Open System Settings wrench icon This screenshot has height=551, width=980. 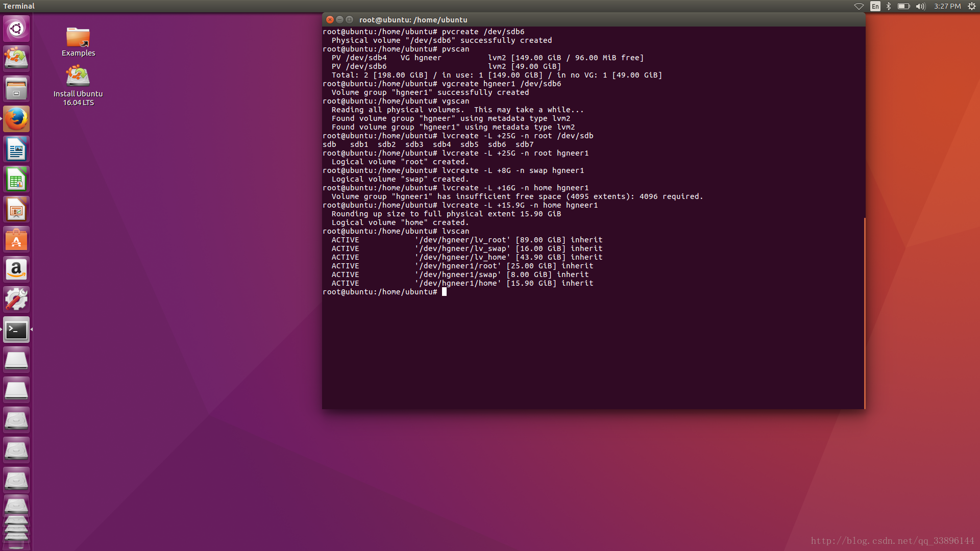tap(16, 299)
